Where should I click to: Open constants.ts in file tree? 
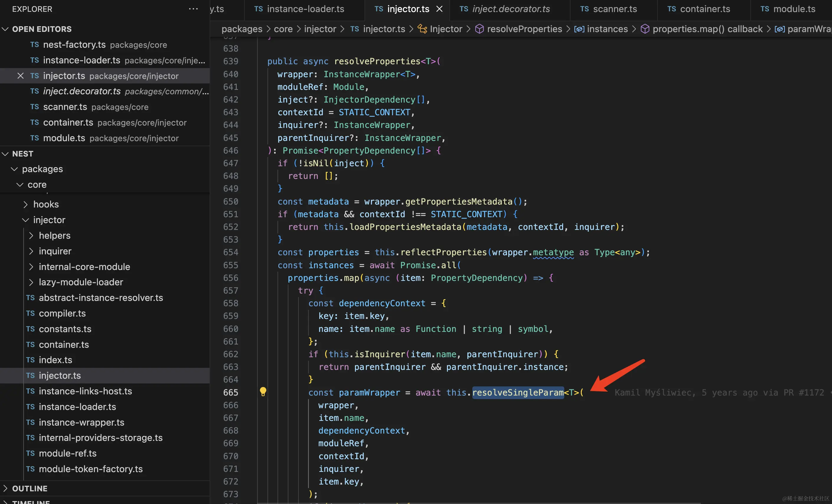pos(105,329)
